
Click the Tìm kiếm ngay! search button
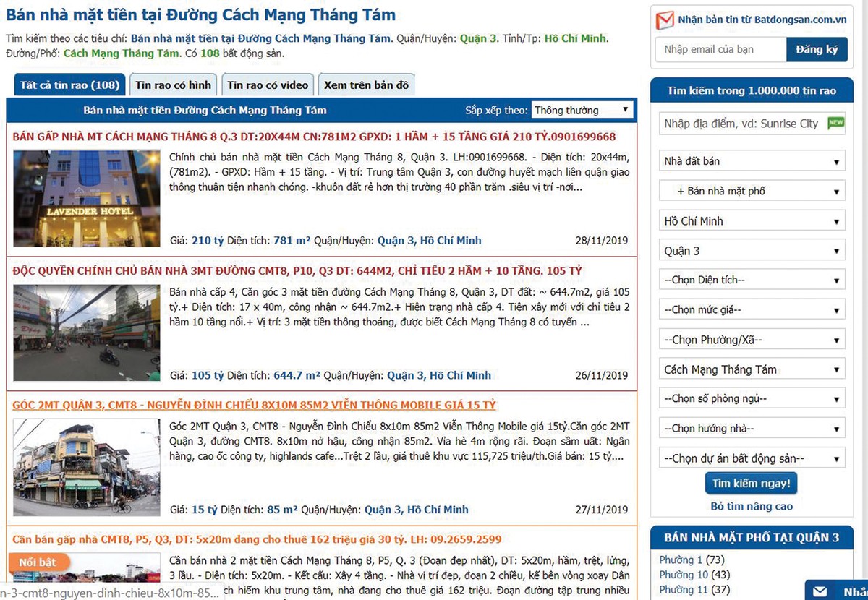751,483
